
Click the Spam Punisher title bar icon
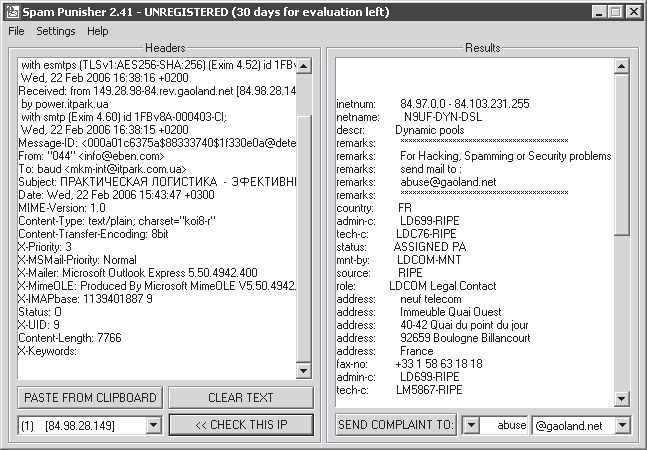coord(12,12)
